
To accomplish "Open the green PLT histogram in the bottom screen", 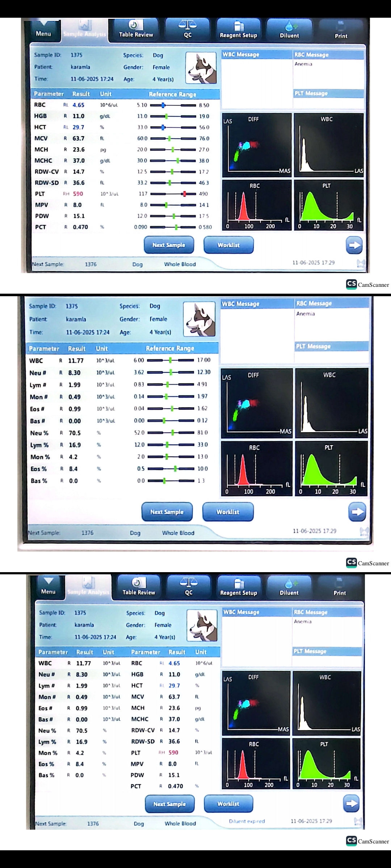I will coord(327,764).
